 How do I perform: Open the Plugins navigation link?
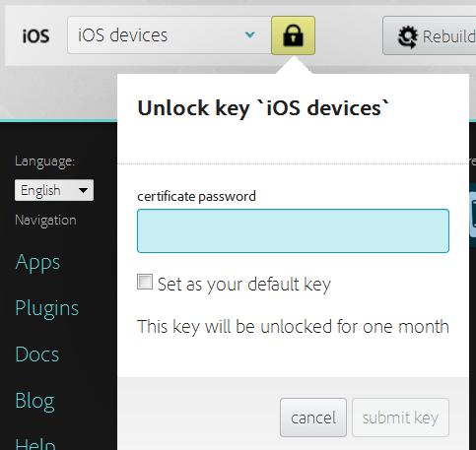click(x=47, y=308)
